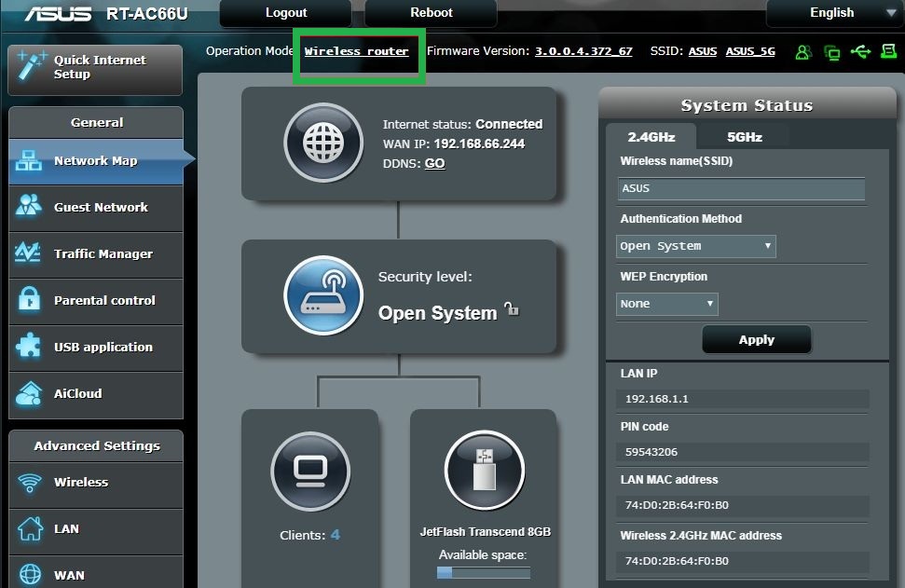Open Network Map menu item
This screenshot has height=588, width=905.
point(96,161)
